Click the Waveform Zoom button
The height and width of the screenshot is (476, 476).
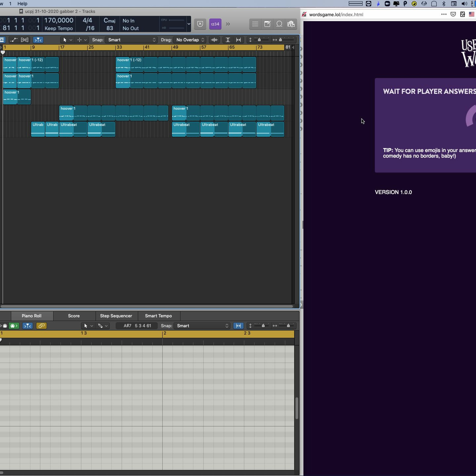click(214, 40)
